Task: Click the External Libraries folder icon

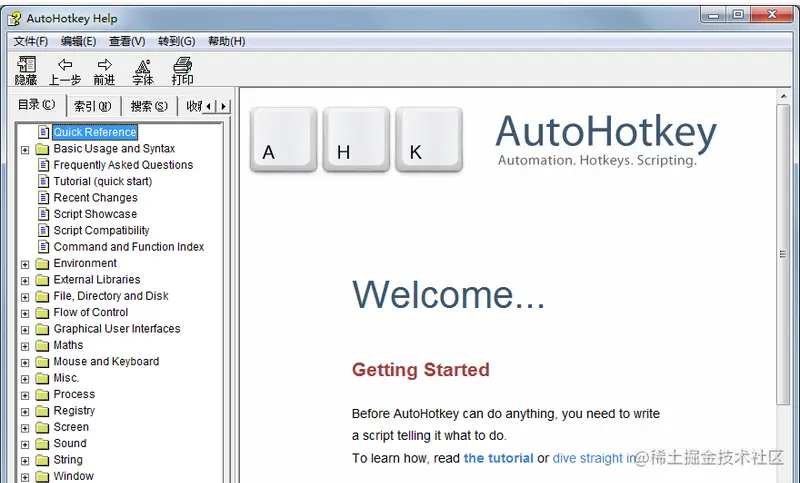Action: pos(42,280)
